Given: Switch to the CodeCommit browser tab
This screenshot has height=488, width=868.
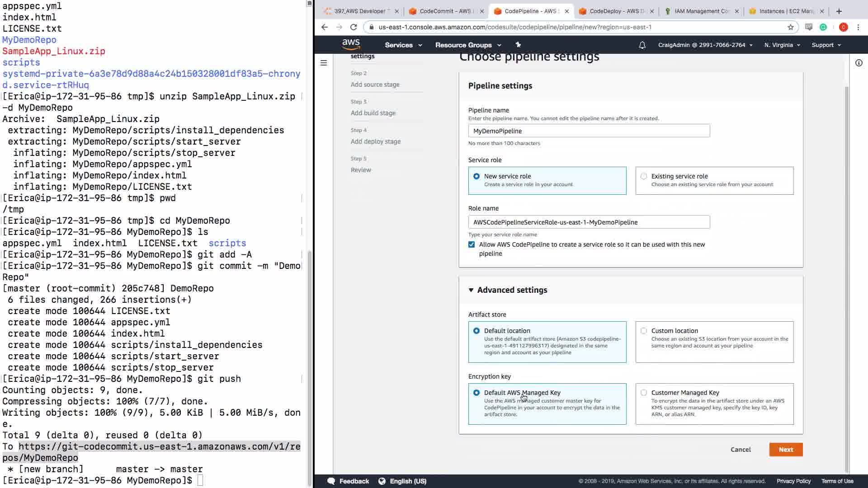Looking at the screenshot, I should pyautogui.click(x=444, y=11).
